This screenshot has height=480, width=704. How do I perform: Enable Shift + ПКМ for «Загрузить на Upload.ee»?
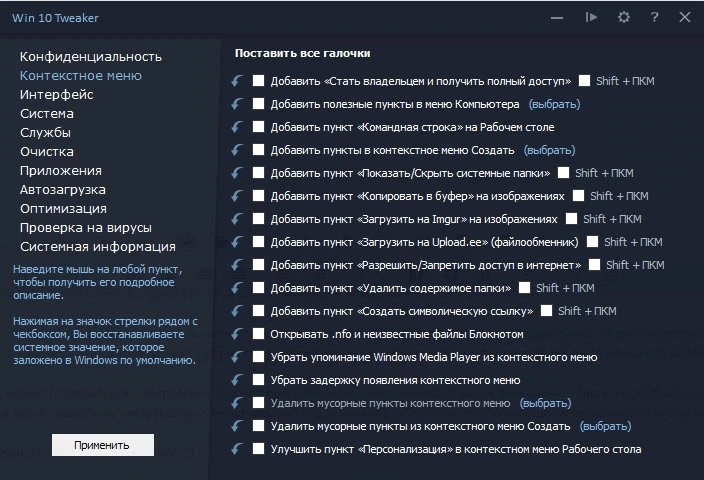point(592,242)
